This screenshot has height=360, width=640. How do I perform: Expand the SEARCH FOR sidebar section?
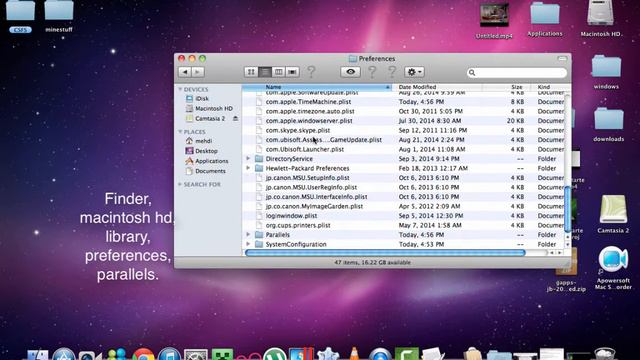(180, 184)
